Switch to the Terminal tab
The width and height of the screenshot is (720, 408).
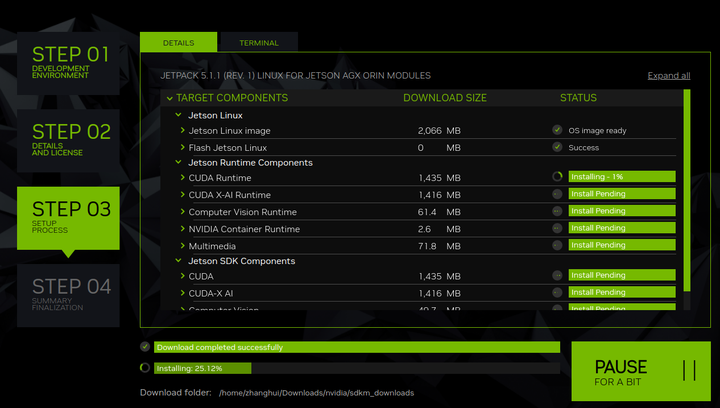pyautogui.click(x=259, y=43)
